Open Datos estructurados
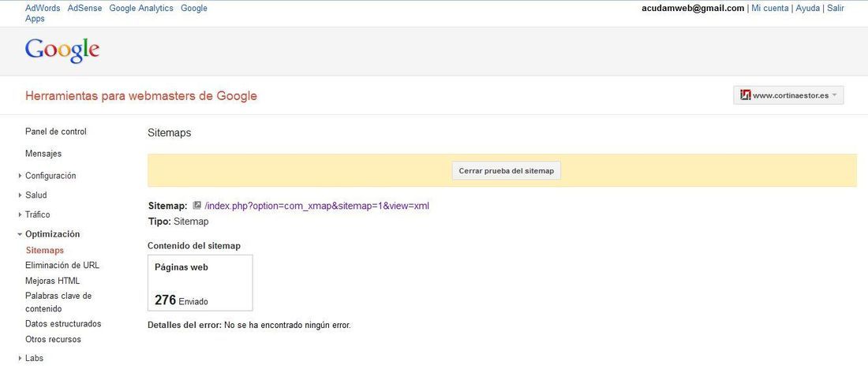Image resolution: width=868 pixels, height=376 pixels. point(63,323)
